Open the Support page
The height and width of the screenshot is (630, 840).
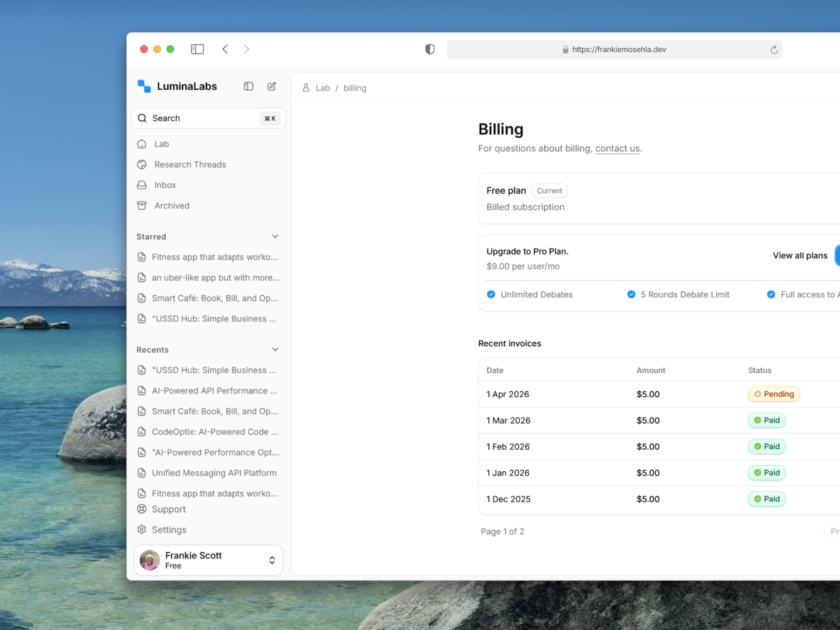208,509
